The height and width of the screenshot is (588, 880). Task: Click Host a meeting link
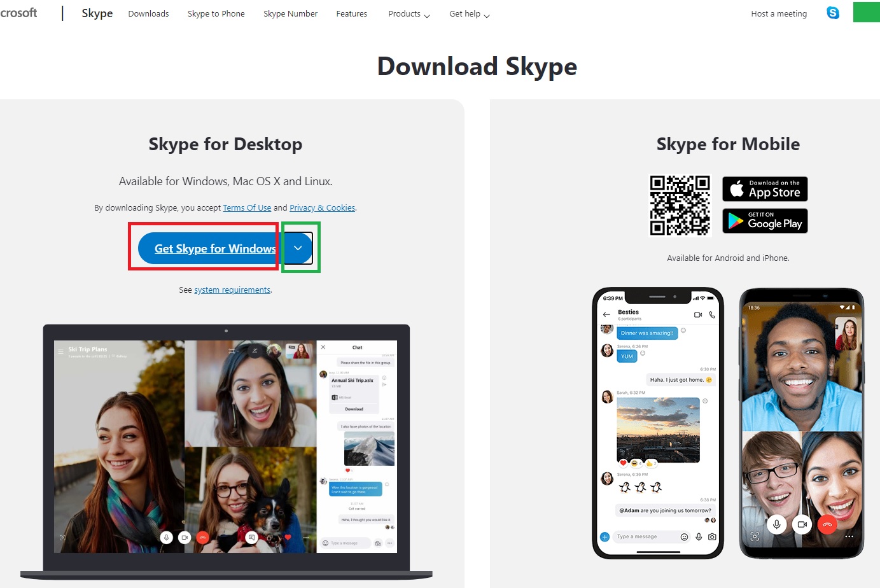click(779, 13)
